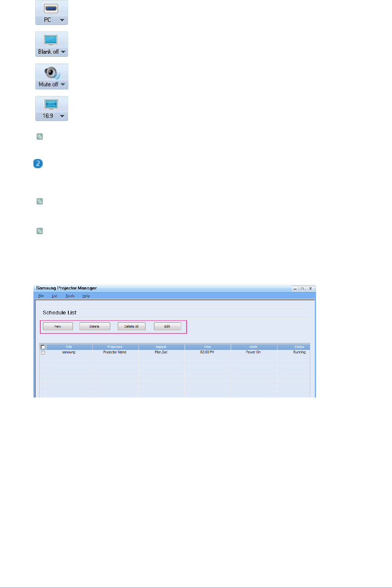Click the Blank off monitor icon
The image size is (392, 588).
51,40
